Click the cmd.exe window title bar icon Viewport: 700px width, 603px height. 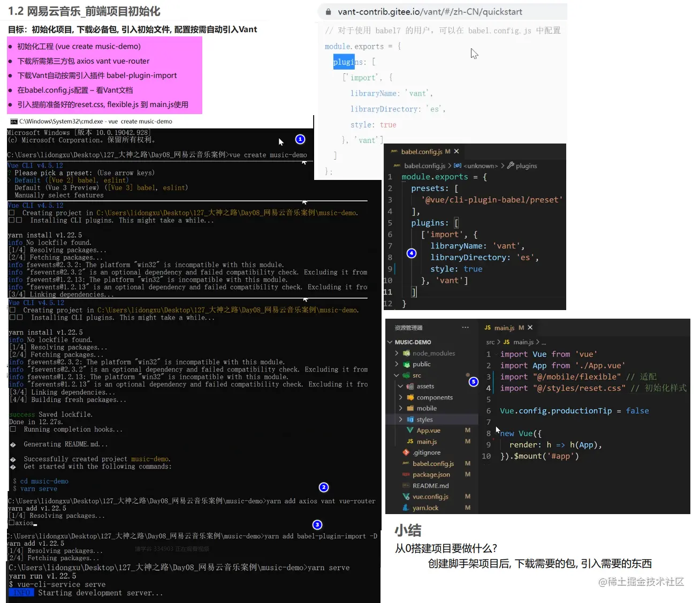pos(14,122)
